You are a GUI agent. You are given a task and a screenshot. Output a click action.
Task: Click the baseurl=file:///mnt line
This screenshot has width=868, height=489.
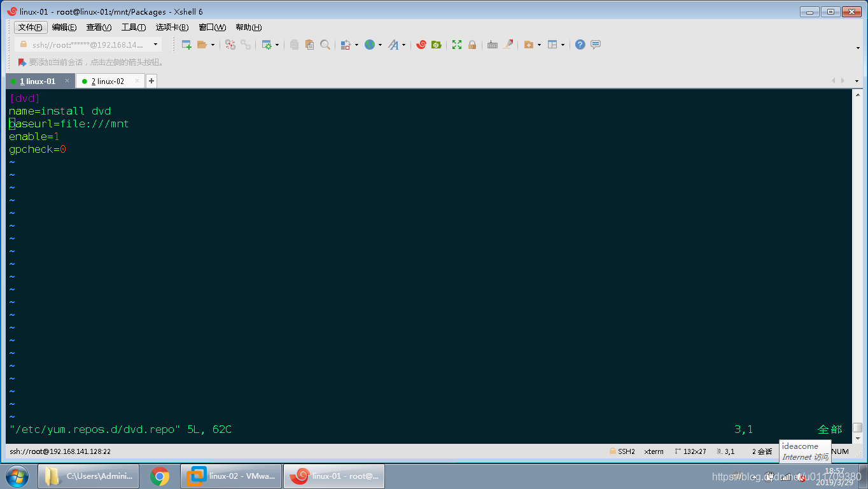tap(69, 124)
